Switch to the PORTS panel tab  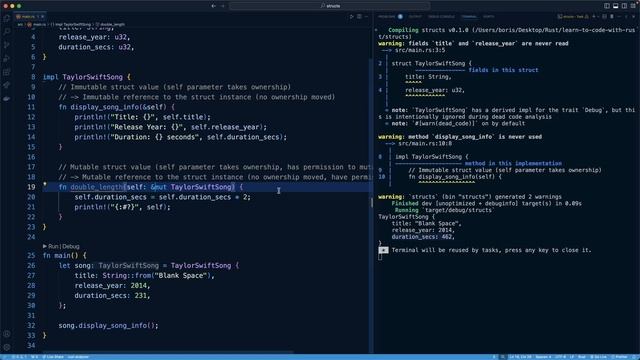pos(489,17)
